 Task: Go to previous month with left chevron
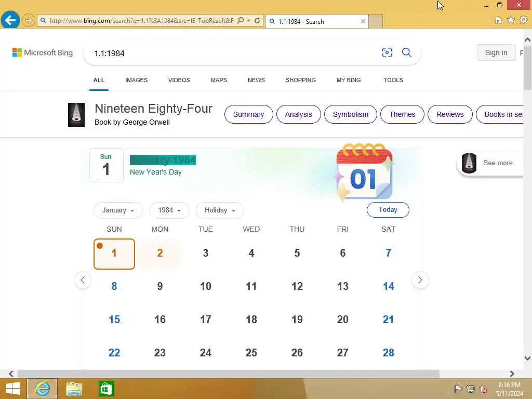click(x=83, y=280)
